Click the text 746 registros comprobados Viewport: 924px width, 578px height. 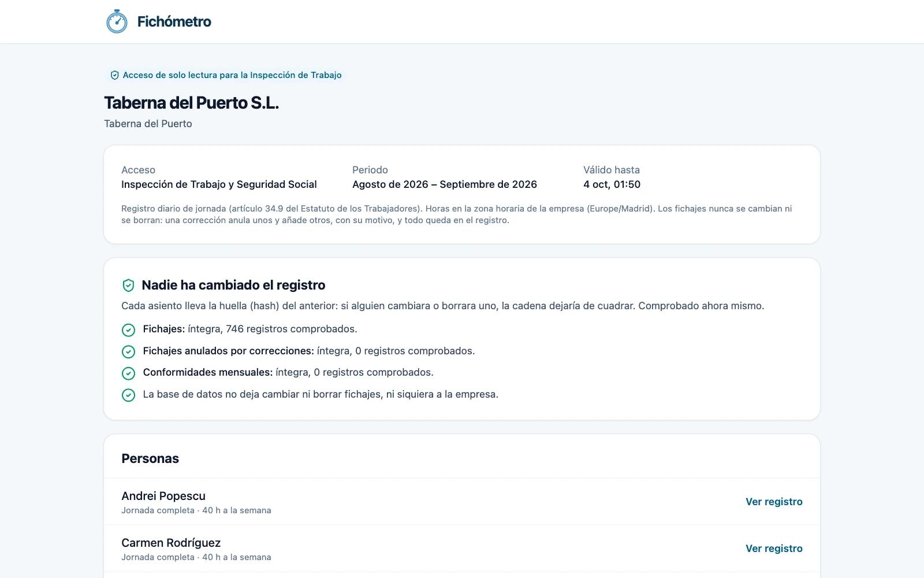click(292, 329)
